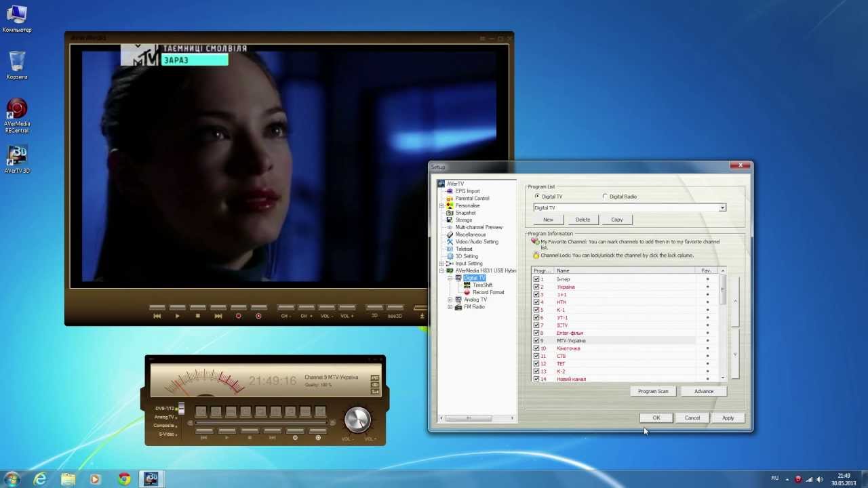Click the Delete program list button

[x=583, y=220]
